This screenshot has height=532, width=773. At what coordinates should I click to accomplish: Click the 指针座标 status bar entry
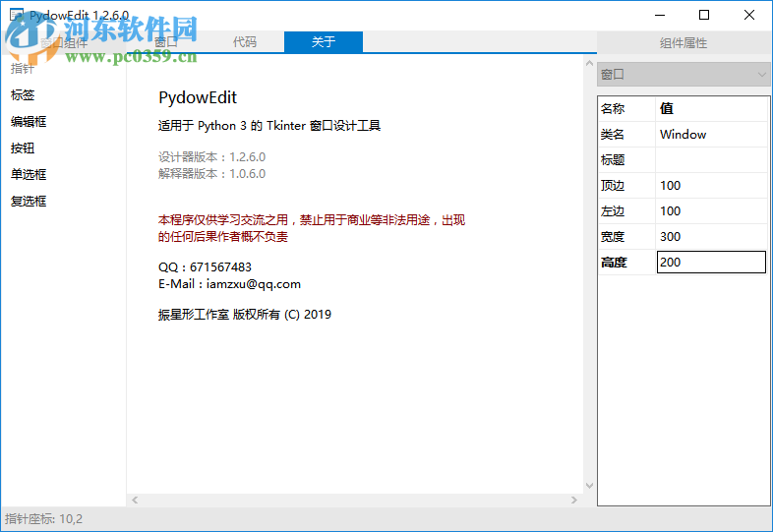point(44,518)
